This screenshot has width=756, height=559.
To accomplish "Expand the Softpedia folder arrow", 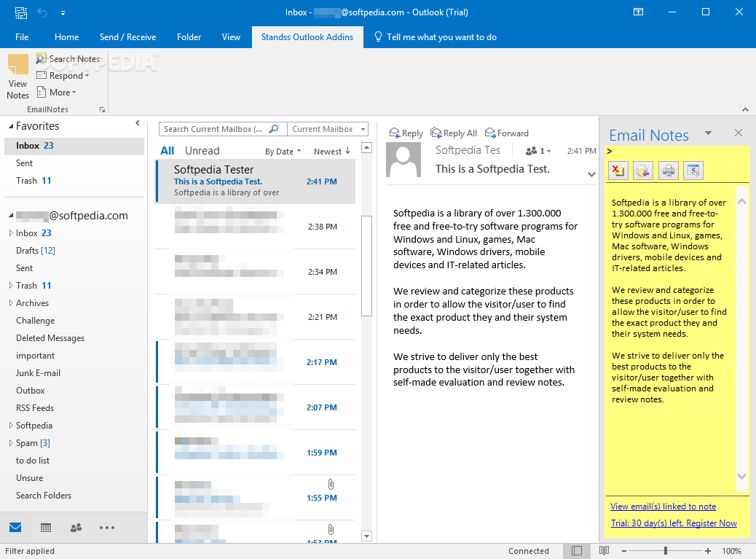I will pyautogui.click(x=11, y=426).
